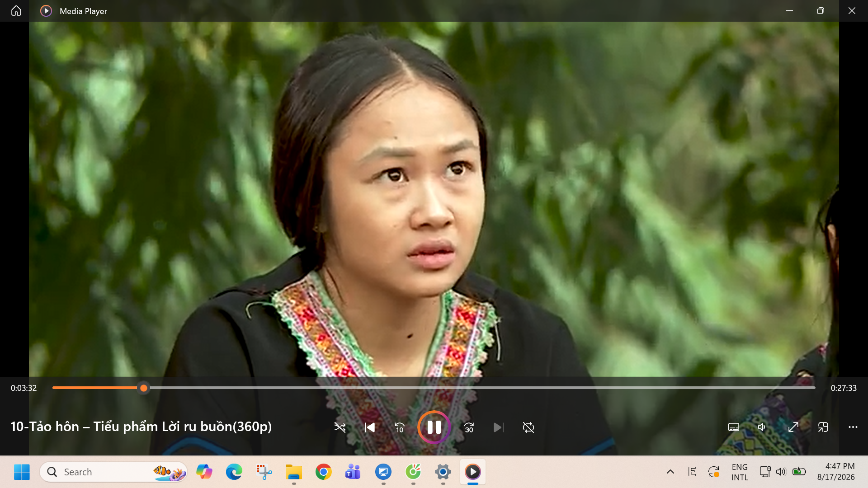Image resolution: width=868 pixels, height=488 pixels.
Task: Show hidden system tray icons
Action: click(x=670, y=472)
